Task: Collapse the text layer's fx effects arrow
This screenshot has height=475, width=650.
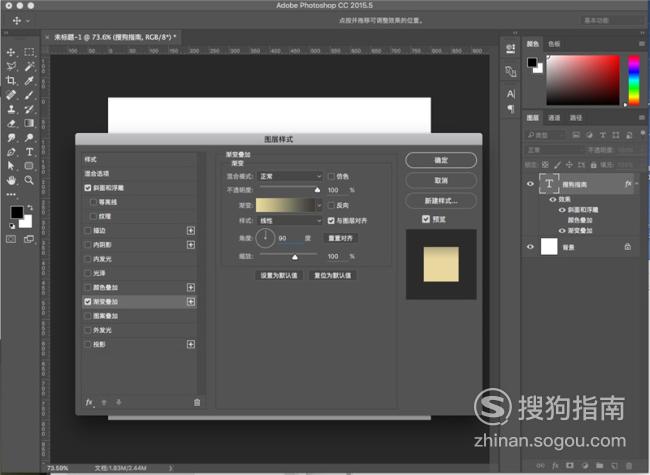Action: [x=637, y=184]
